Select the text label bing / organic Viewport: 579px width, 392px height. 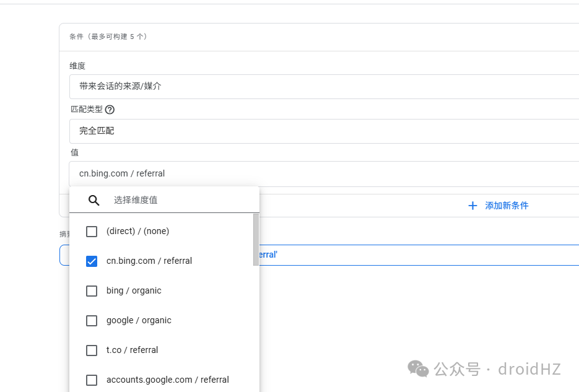point(134,291)
